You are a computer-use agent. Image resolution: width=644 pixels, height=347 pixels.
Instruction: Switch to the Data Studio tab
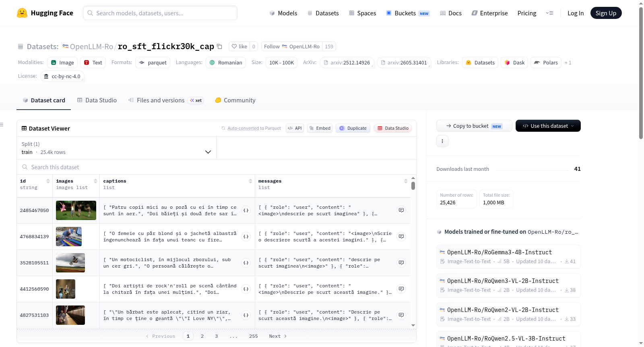97,100
